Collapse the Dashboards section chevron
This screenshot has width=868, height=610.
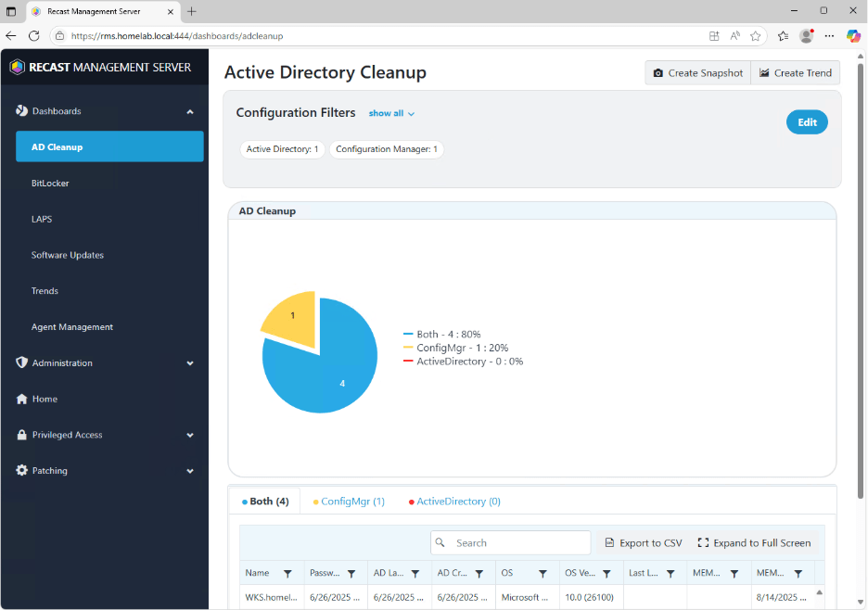click(x=190, y=110)
